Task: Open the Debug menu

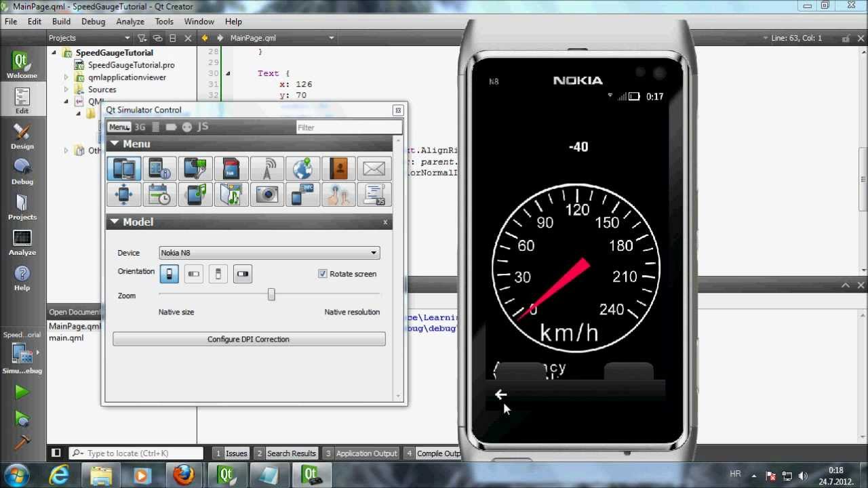Action: coord(94,22)
